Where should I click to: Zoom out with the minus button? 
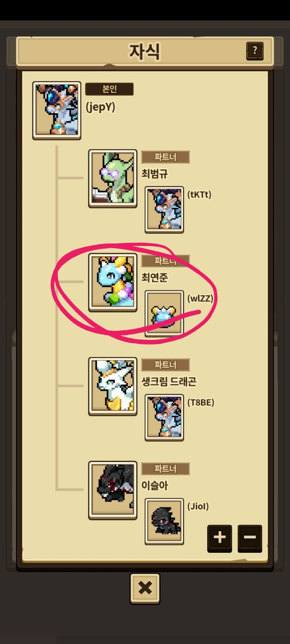tap(250, 538)
